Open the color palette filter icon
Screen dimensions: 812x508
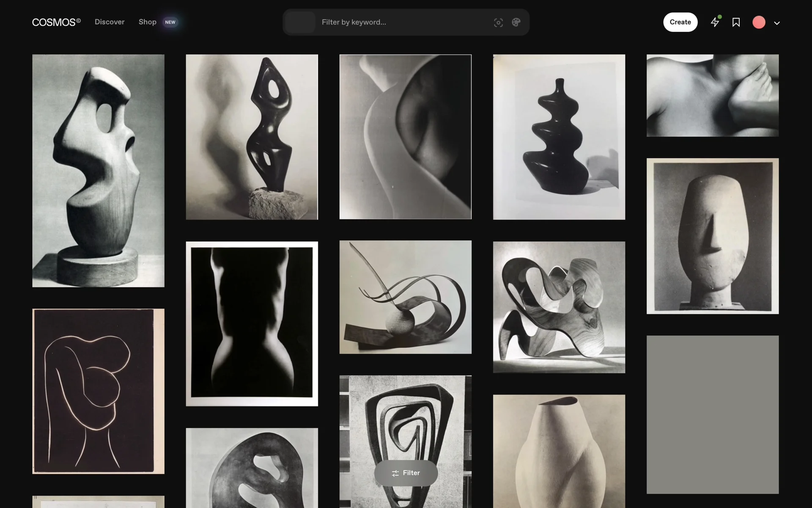[x=516, y=22]
